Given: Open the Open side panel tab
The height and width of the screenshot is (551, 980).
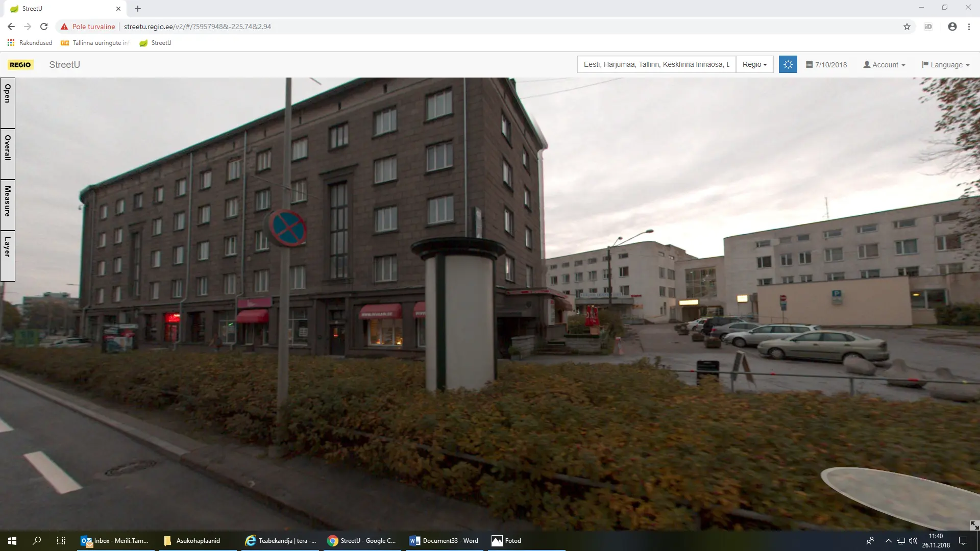Looking at the screenshot, I should point(8,103).
